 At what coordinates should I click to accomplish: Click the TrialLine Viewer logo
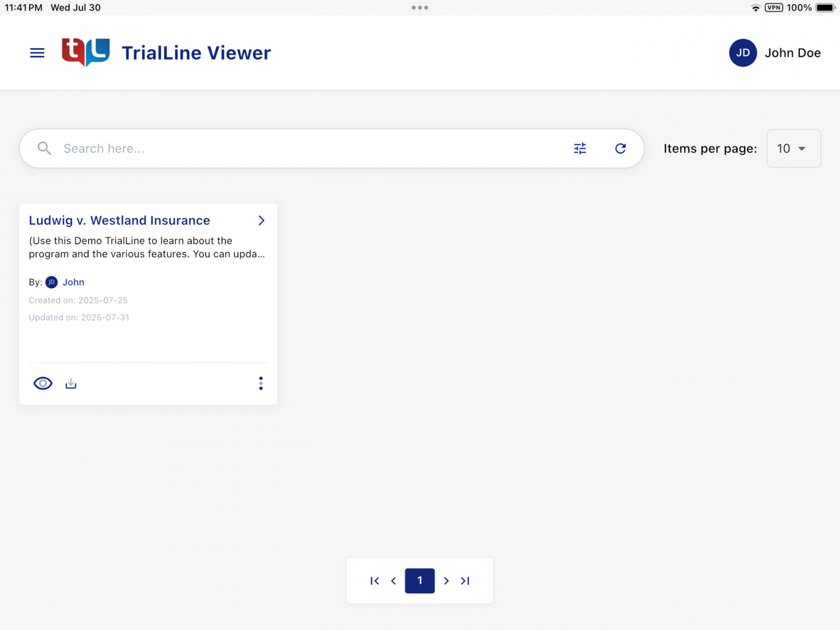[85, 52]
